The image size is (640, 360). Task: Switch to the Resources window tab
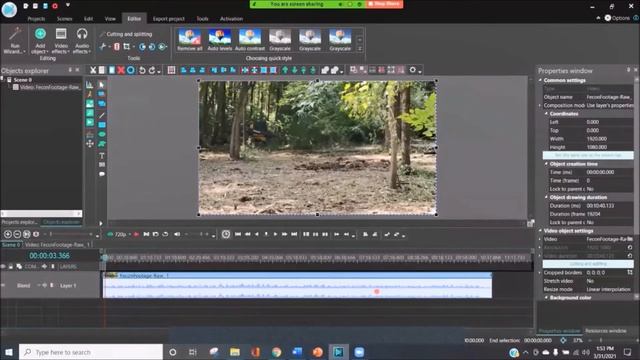(x=606, y=331)
